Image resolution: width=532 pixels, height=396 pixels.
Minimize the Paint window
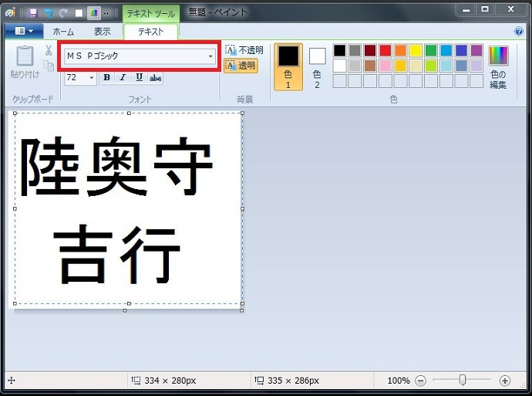466,9
